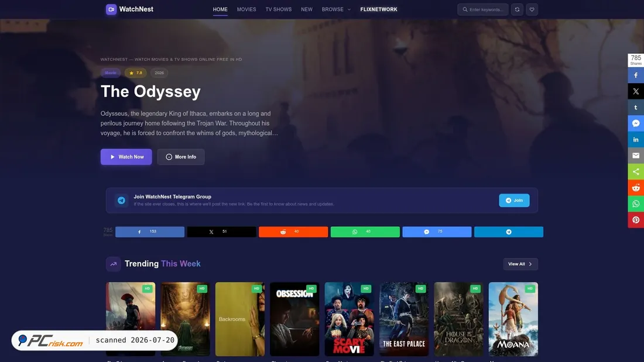Go to the MOVIES menu item
The height and width of the screenshot is (362, 644).
(246, 9)
